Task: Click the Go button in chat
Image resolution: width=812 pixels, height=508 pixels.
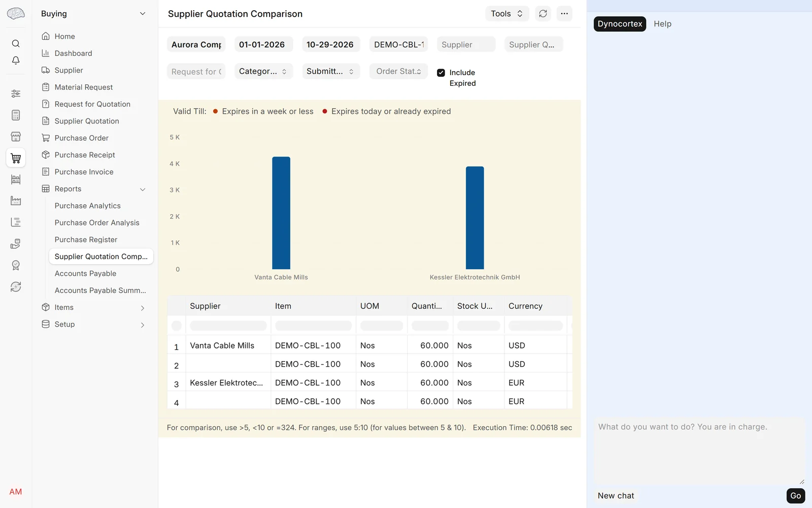Action: tap(795, 496)
